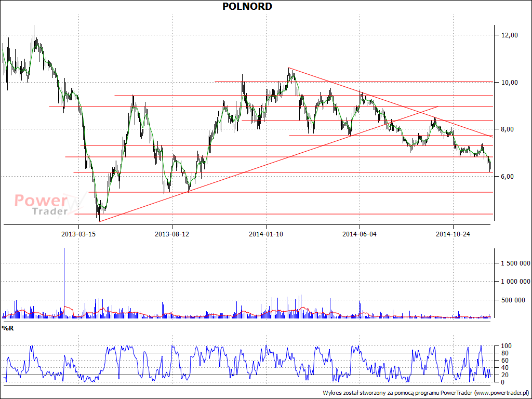Click the PowerTrader credit text at bottom
Image resolution: width=532 pixels, height=399 pixels.
426,393
